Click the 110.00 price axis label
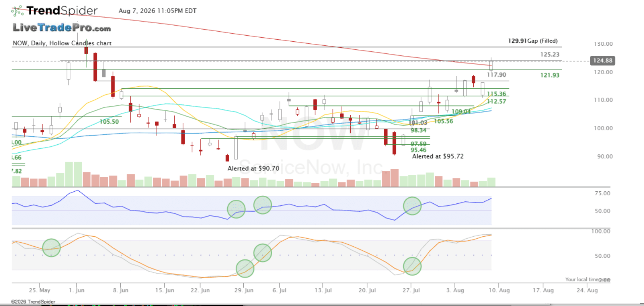 (603, 100)
